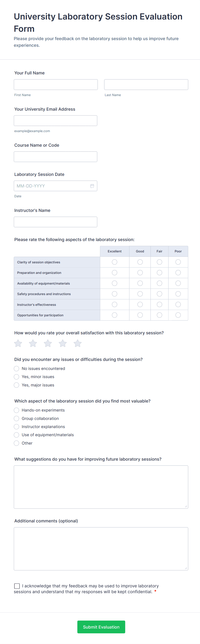The height and width of the screenshot is (644, 200).
Task: Click the Submit Evaluation button
Action: point(101,627)
